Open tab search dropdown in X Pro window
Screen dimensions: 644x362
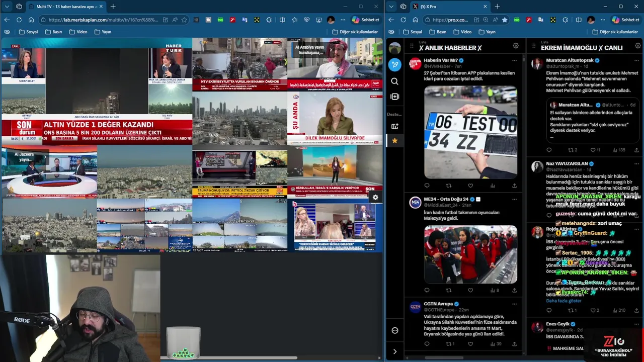point(391,7)
